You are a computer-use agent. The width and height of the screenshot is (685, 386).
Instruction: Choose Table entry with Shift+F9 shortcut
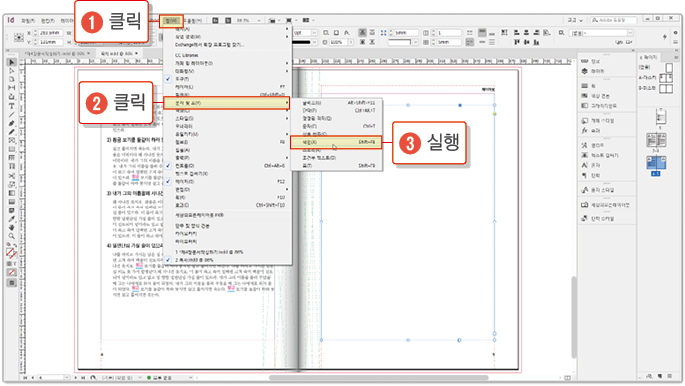click(337, 166)
